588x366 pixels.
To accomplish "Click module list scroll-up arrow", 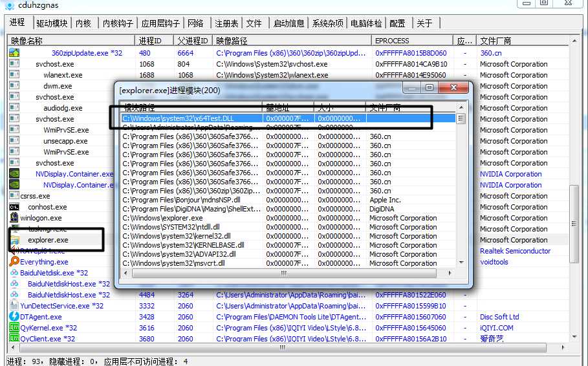I will (x=461, y=107).
